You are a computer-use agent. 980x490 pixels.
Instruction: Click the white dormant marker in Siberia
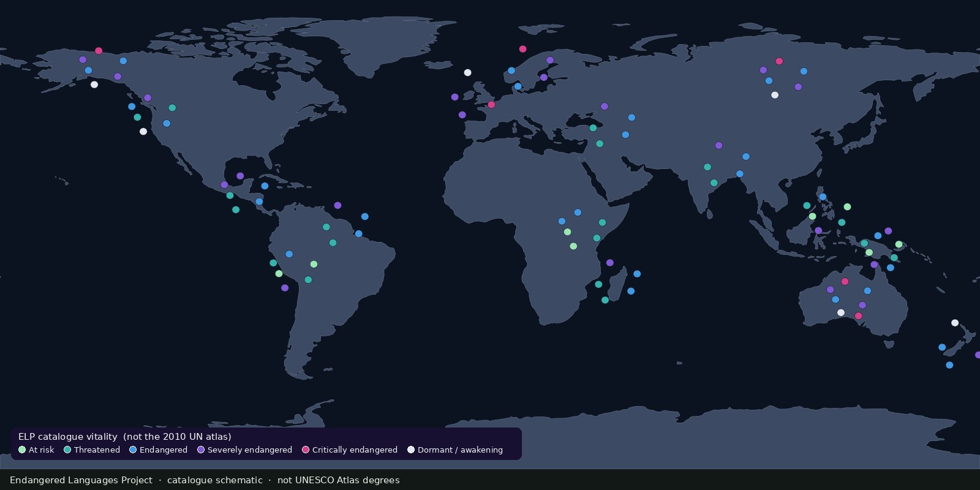pos(775,95)
